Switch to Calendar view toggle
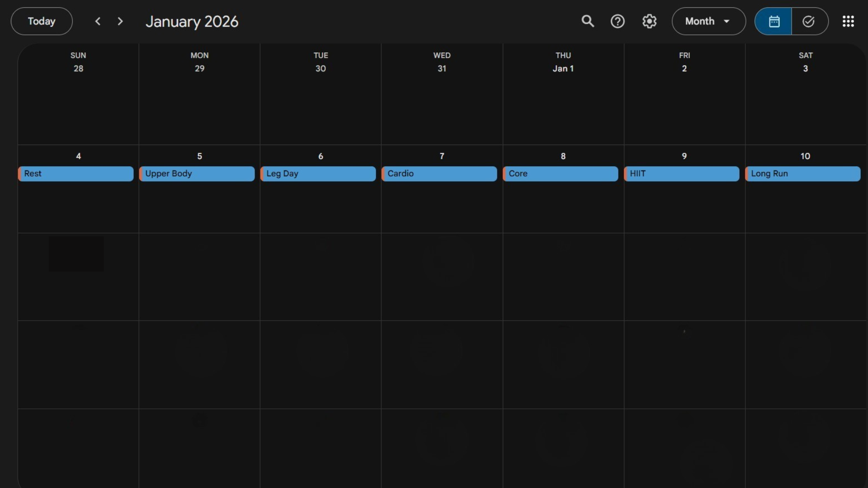Image resolution: width=868 pixels, height=488 pixels. point(774,21)
